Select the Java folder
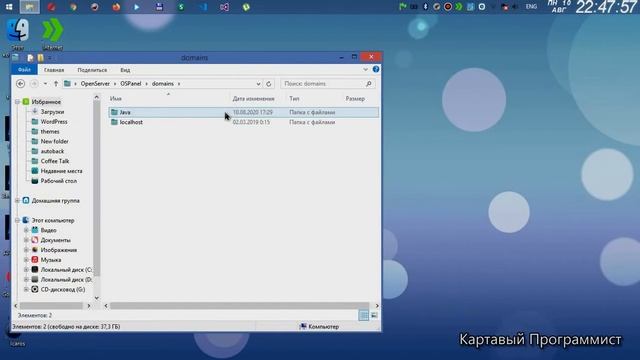 pyautogui.click(x=244, y=112)
